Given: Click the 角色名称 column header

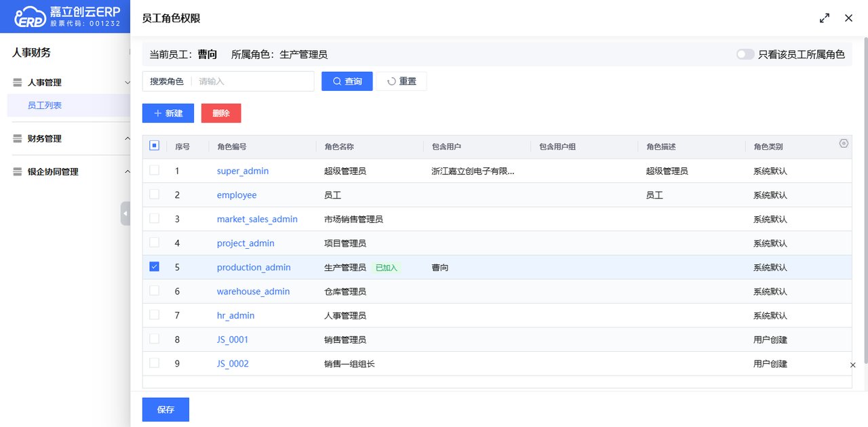Looking at the screenshot, I should [339, 146].
